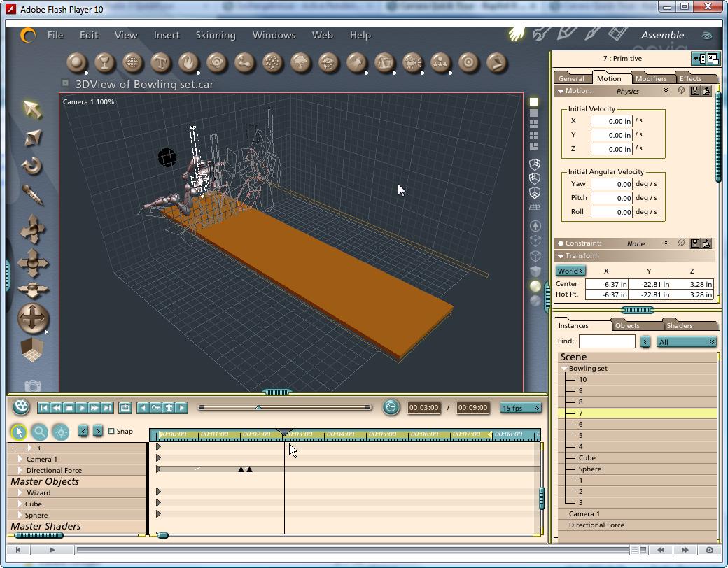The image size is (728, 568).
Task: Open the World coordinate system dropdown
Action: [x=570, y=271]
